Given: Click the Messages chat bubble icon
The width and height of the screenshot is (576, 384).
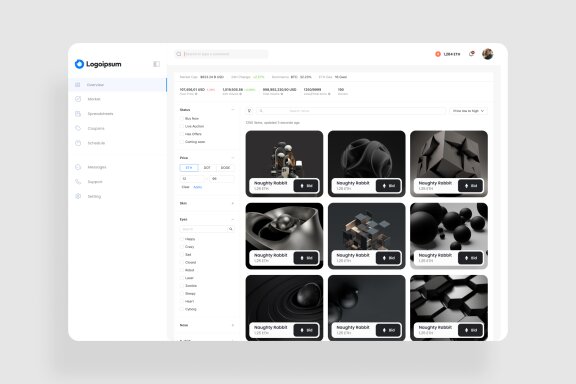Looking at the screenshot, I should tap(78, 167).
